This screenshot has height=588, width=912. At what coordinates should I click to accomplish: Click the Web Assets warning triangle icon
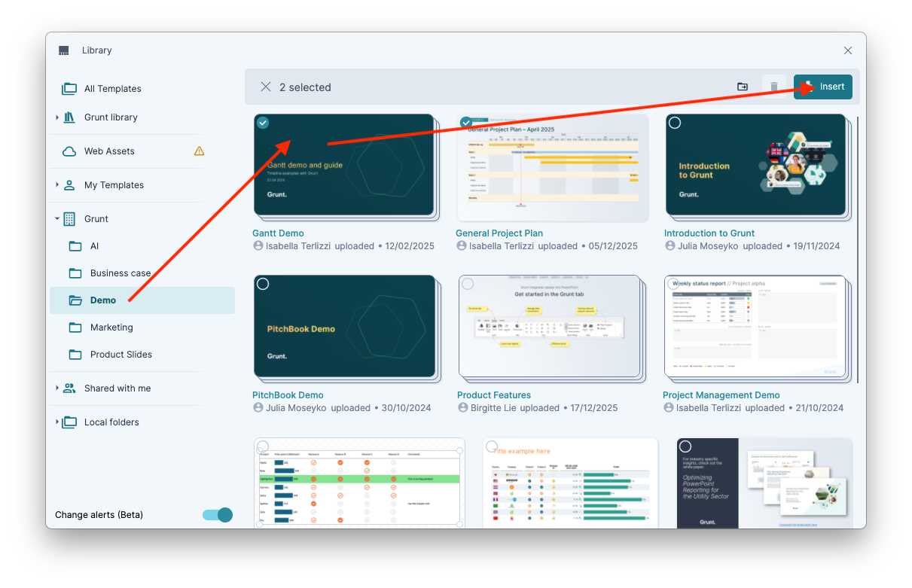click(x=200, y=151)
